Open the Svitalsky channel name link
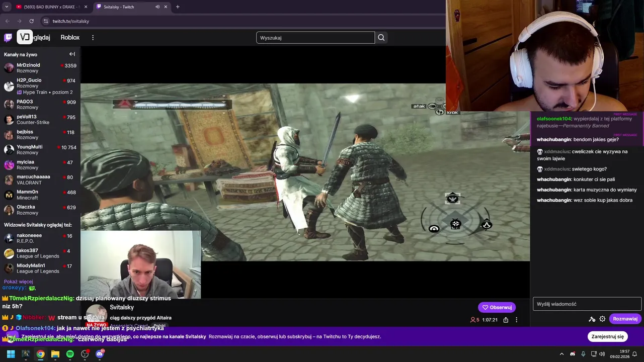Viewport: 644px width, 362px height. coord(122,307)
